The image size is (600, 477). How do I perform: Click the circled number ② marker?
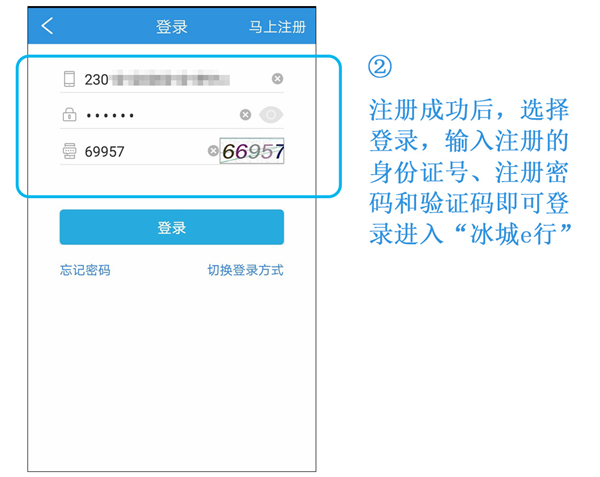pyautogui.click(x=380, y=66)
